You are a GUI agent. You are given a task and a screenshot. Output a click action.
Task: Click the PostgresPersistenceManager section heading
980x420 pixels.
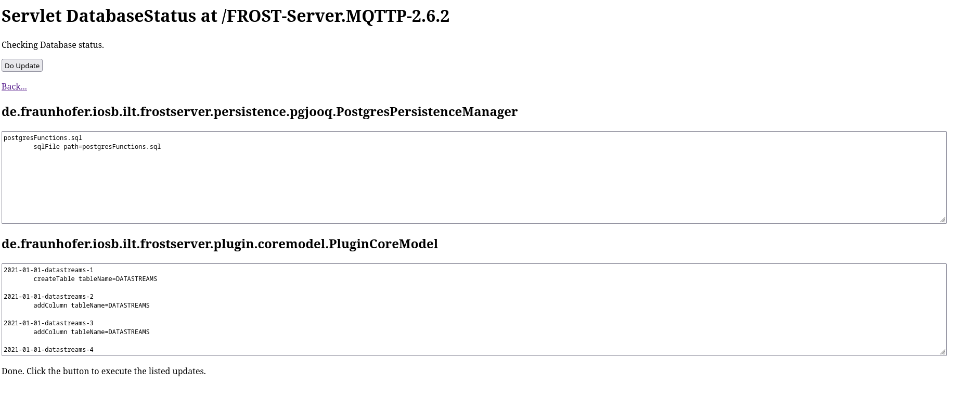[x=259, y=112]
